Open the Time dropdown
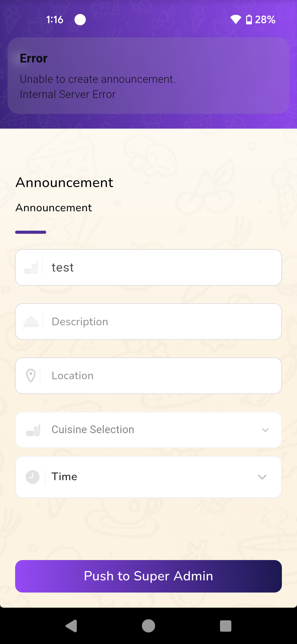 (148, 477)
